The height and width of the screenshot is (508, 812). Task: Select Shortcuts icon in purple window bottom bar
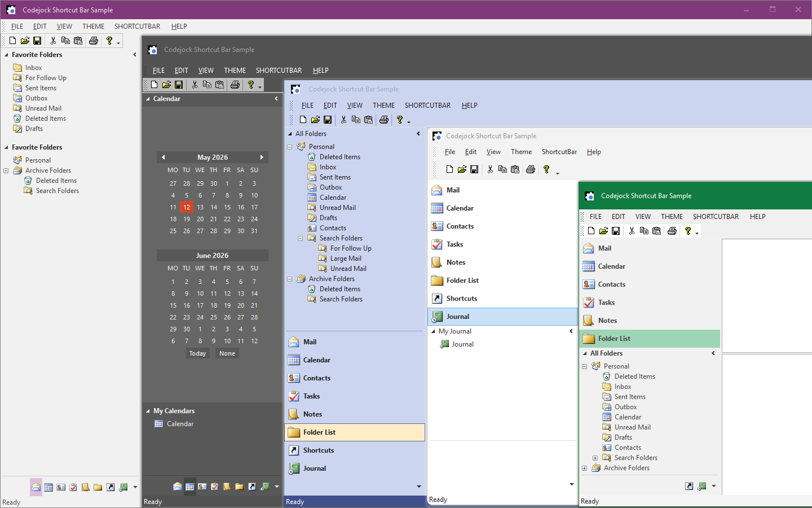[111, 487]
